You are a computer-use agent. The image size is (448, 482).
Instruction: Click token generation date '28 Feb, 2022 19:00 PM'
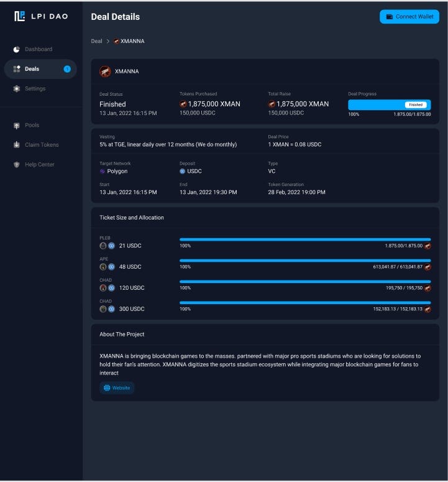click(296, 192)
